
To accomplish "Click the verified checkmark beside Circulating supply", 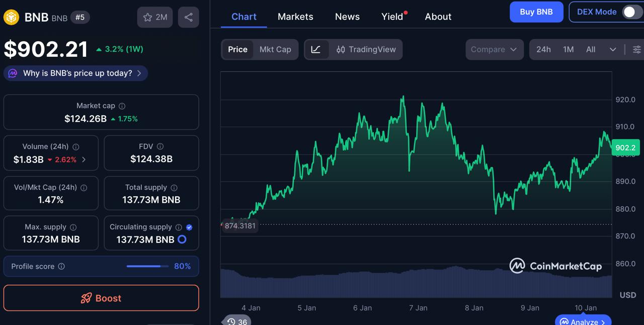I will tap(189, 227).
